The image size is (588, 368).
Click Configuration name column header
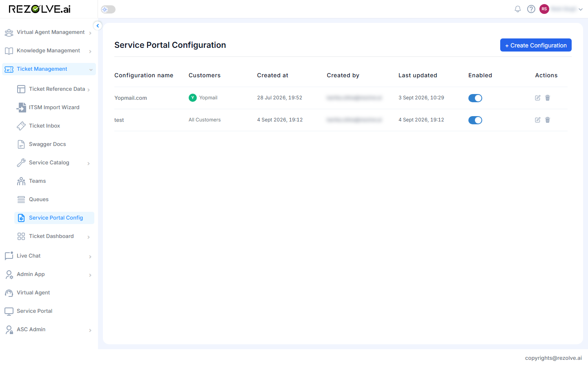click(x=144, y=75)
